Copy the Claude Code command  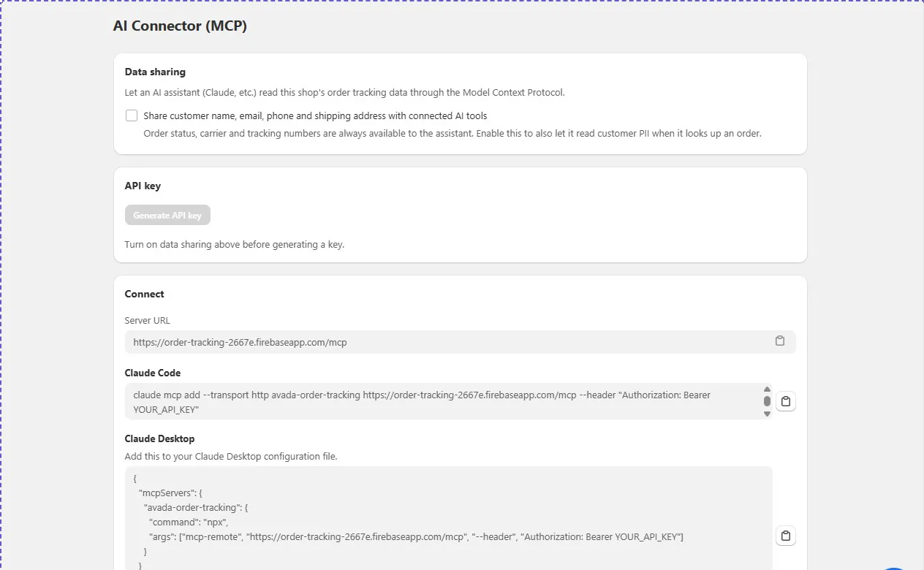pyautogui.click(x=786, y=401)
